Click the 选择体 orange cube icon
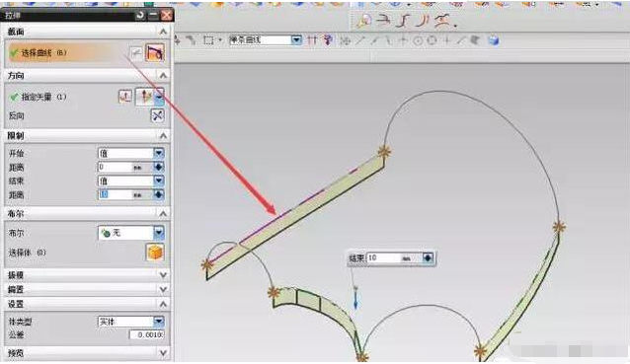The width and height of the screenshot is (630, 364). coord(155,253)
